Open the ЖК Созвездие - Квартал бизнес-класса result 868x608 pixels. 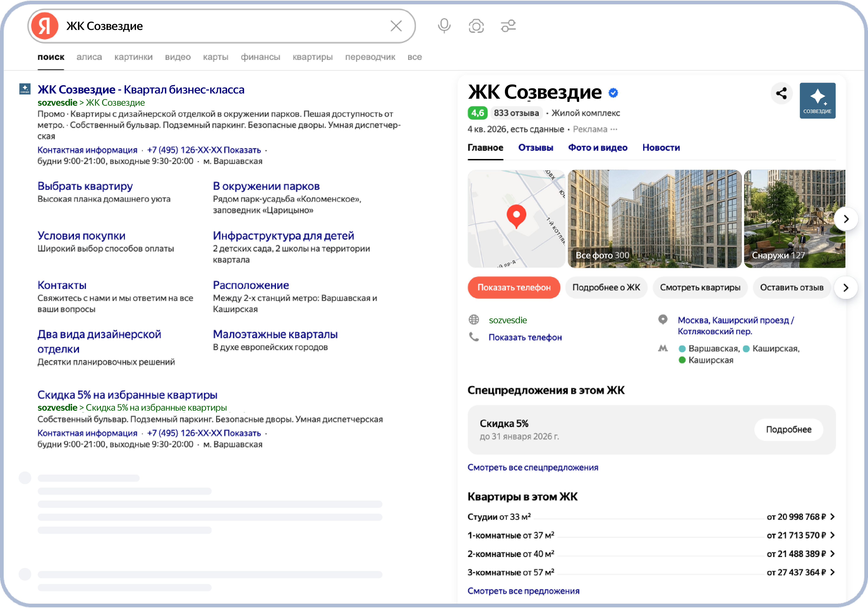pyautogui.click(x=141, y=90)
